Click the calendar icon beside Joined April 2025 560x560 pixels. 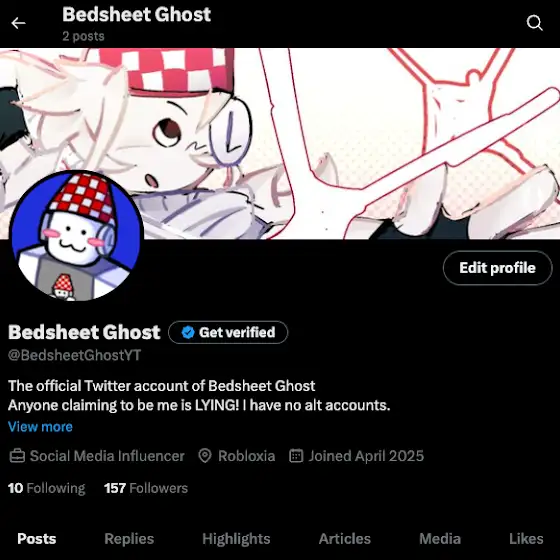tap(296, 456)
